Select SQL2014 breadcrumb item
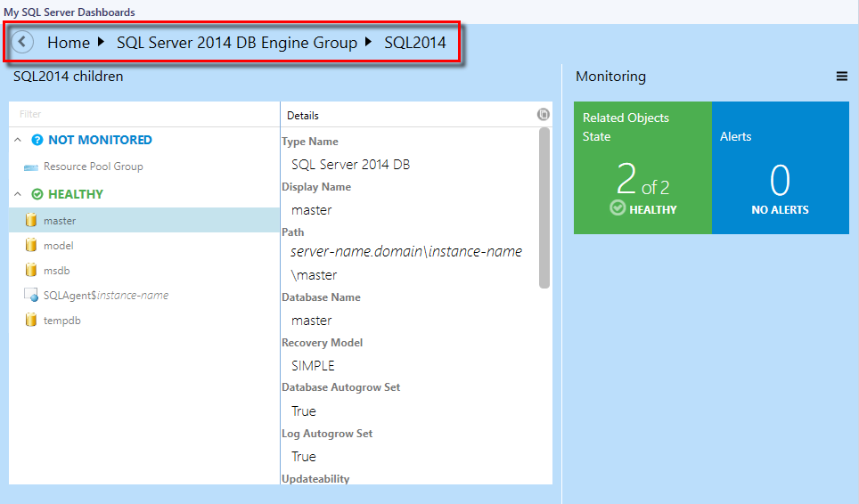Screen dimensions: 859x504 [x=414, y=43]
